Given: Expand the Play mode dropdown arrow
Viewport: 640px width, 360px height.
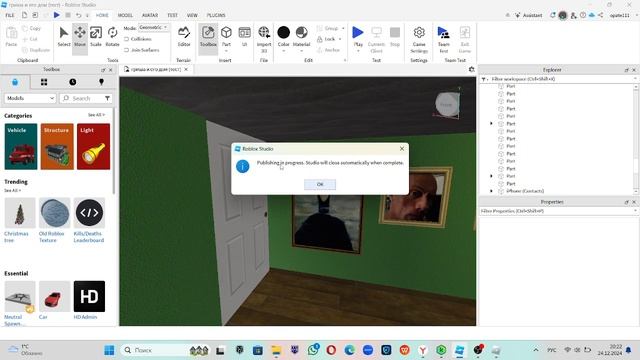Looking at the screenshot, I should point(358,51).
